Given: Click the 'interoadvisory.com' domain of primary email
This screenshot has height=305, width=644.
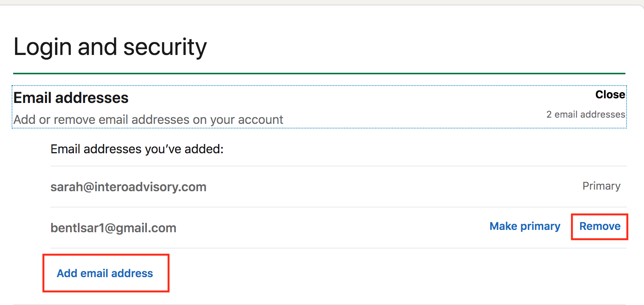Looking at the screenshot, I should 150,187.
